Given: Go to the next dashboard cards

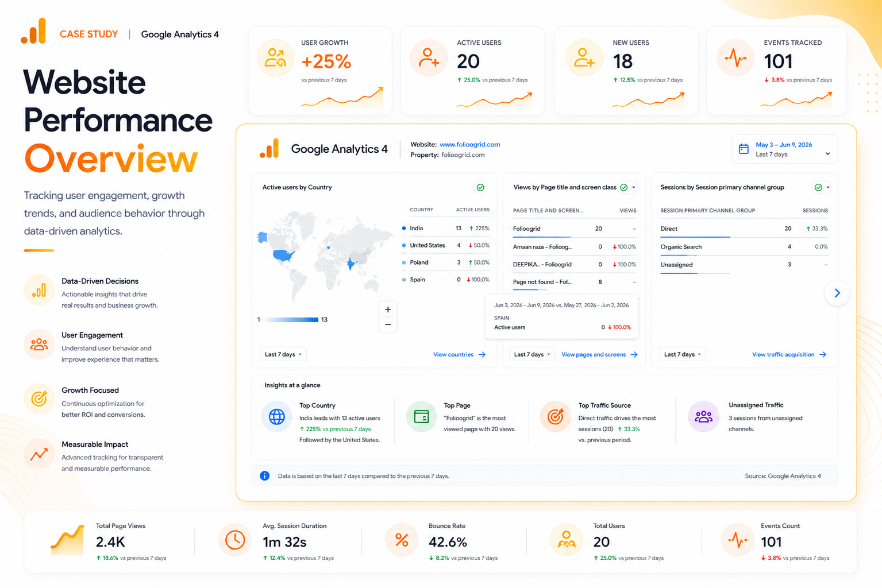Looking at the screenshot, I should (x=837, y=293).
